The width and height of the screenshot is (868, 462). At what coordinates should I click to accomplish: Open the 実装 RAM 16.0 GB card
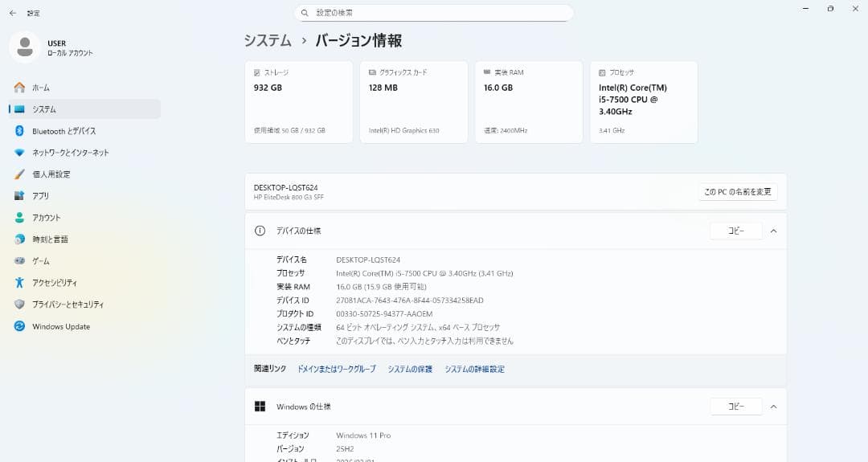[x=529, y=102]
